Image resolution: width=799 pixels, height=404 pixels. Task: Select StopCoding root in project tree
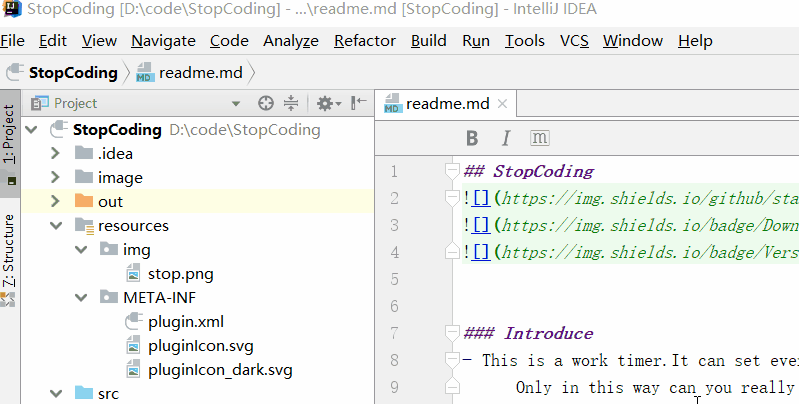point(197,129)
